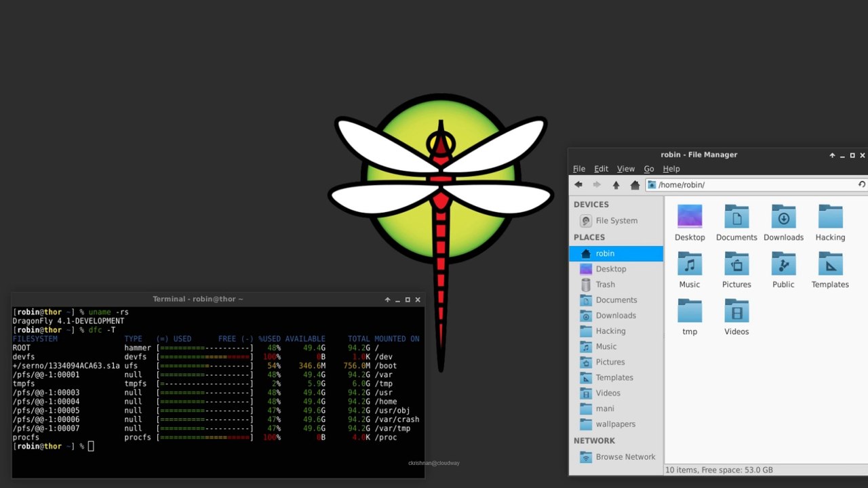868x488 pixels.
Task: Click the File Manager title bar text
Action: 699,155
